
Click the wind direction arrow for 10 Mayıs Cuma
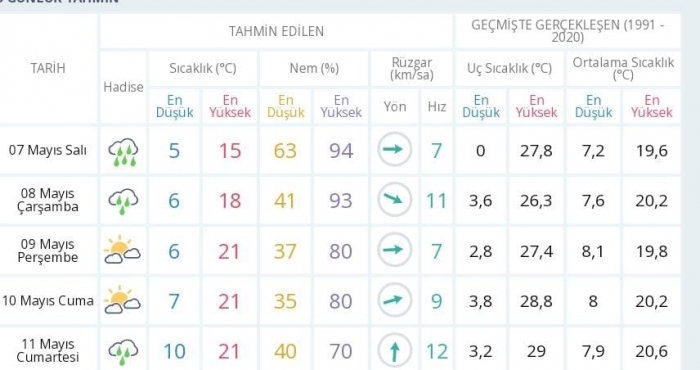pos(394,300)
